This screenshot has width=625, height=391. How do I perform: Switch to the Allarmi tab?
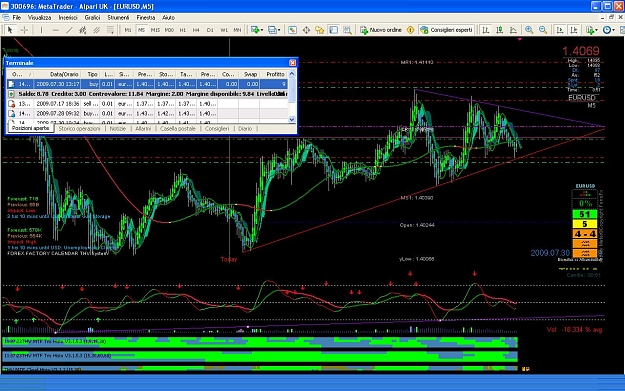point(143,129)
